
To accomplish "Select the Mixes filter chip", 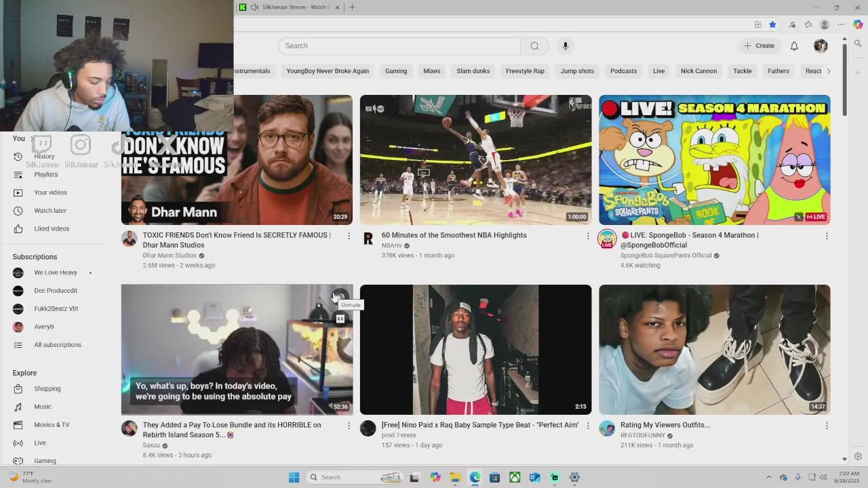I will pos(432,71).
